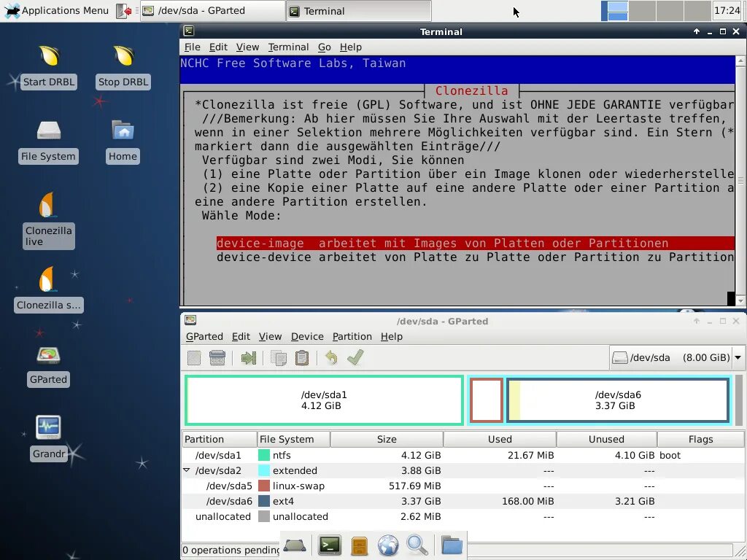Launch GParted from the desktop icon
The height and width of the screenshot is (560, 747).
point(49,366)
